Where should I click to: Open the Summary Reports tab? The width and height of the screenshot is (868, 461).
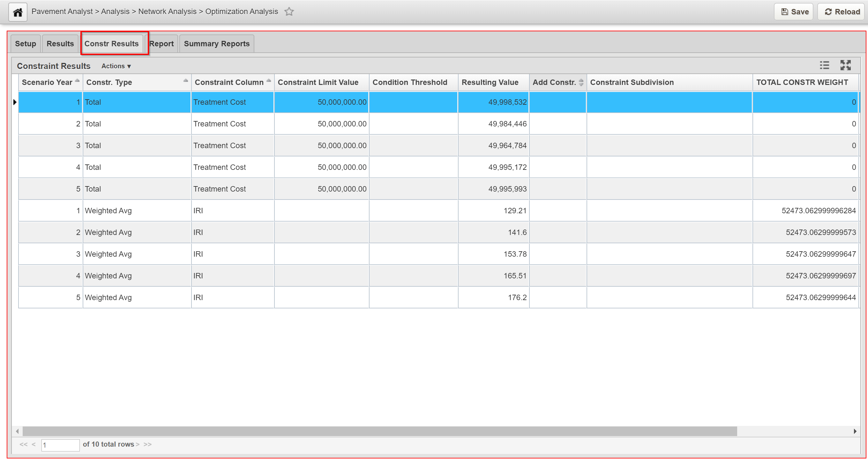click(x=216, y=44)
